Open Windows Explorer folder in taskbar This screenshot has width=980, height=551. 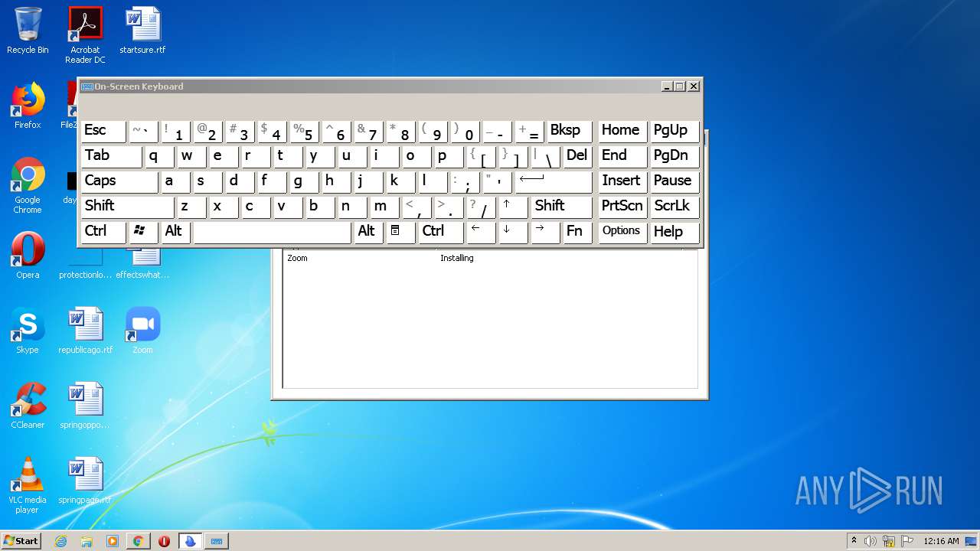pos(87,541)
